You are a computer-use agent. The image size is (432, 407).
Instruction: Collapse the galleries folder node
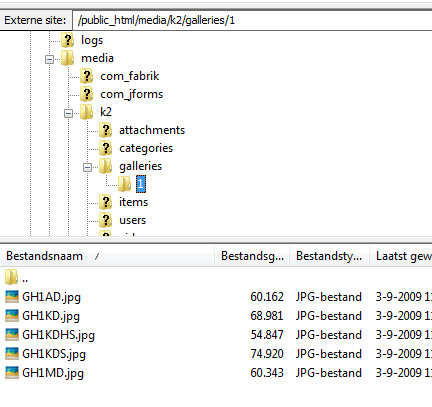(x=87, y=167)
